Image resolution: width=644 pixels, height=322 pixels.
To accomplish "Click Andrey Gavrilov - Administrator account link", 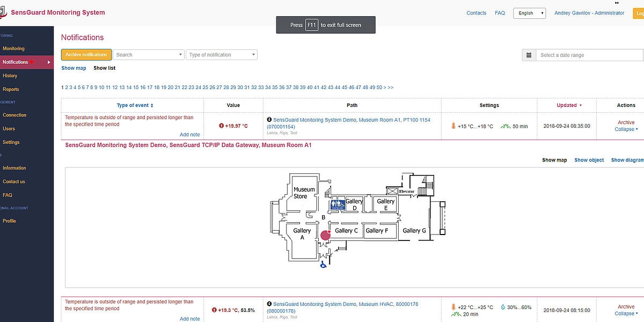I will click(x=589, y=13).
